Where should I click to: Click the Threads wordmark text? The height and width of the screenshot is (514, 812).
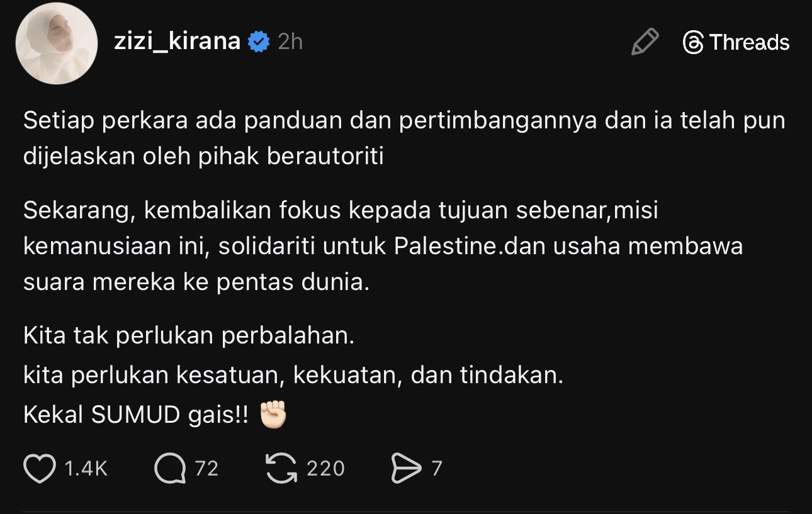coord(749,43)
